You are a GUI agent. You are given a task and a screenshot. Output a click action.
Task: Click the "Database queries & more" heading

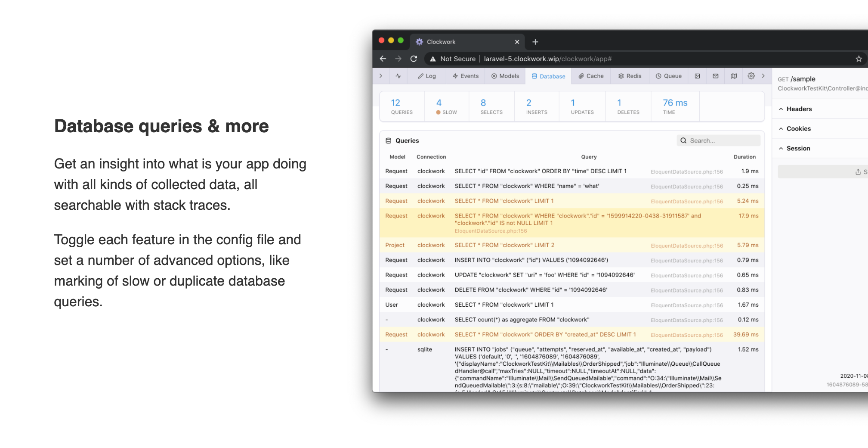161,126
